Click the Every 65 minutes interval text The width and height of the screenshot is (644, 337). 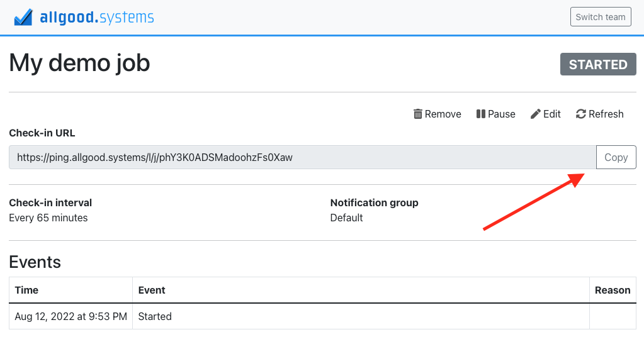tap(48, 218)
